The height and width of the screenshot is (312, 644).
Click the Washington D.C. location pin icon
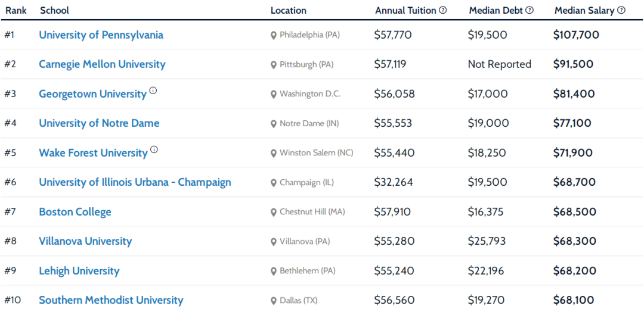pyautogui.click(x=274, y=95)
